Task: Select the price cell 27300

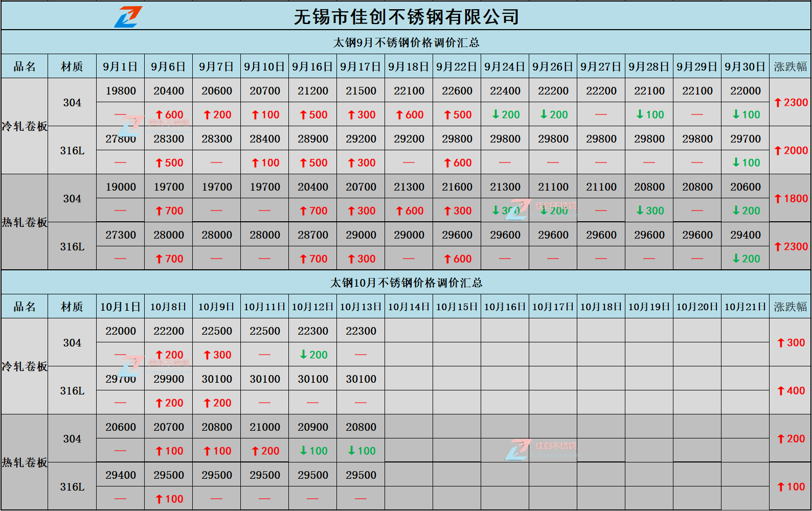Action: coord(121,235)
